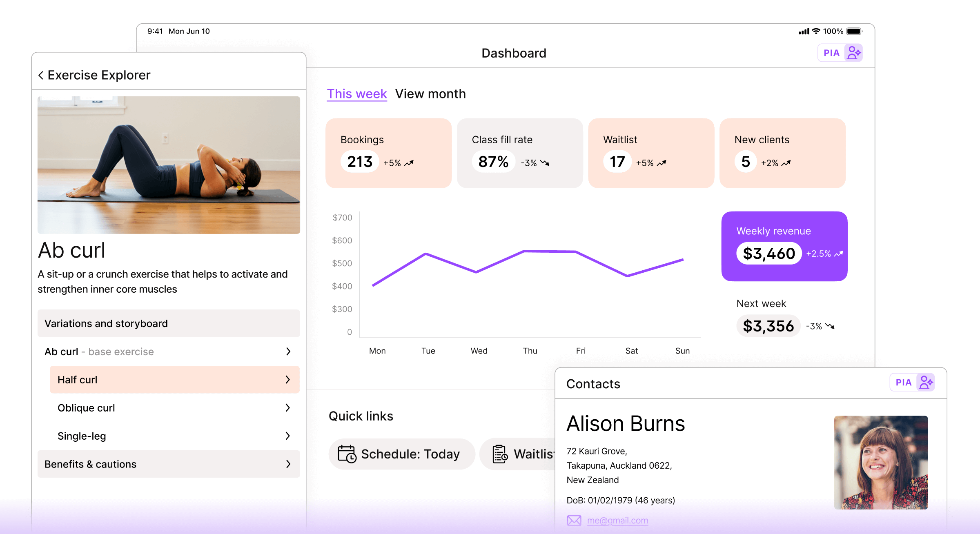This screenshot has width=980, height=534.
Task: Click the Waitlist clipboard icon in Quick links
Action: (x=500, y=454)
